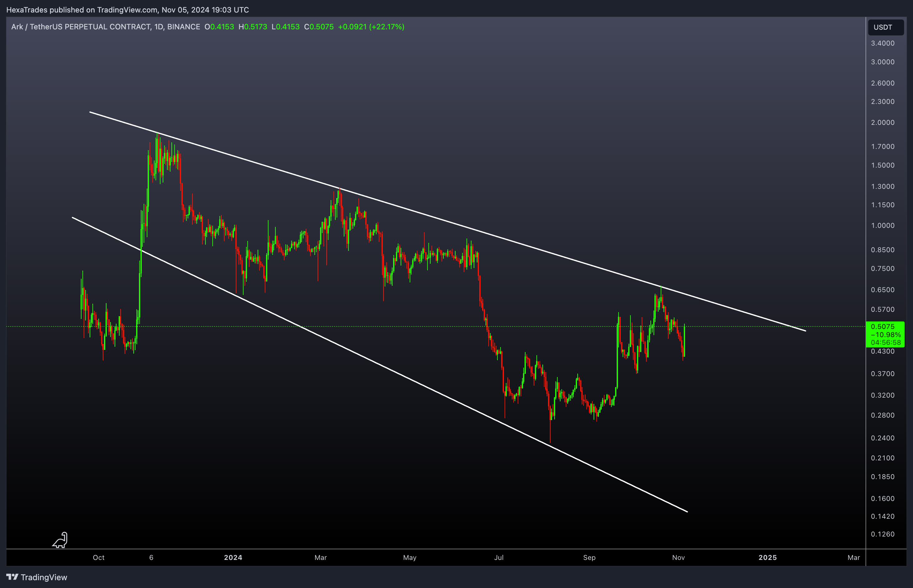
Task: Click the countdown timer 04:56:58
Action: 886,342
